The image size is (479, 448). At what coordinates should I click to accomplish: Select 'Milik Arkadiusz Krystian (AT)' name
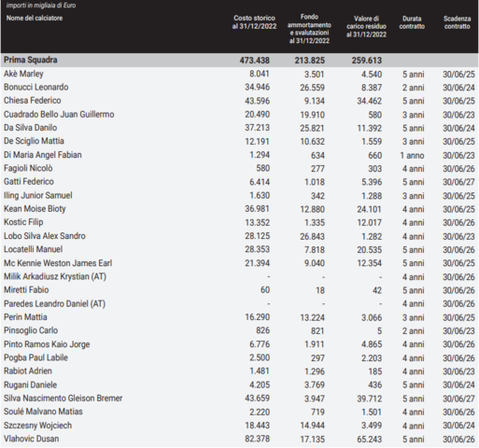[x=55, y=276]
